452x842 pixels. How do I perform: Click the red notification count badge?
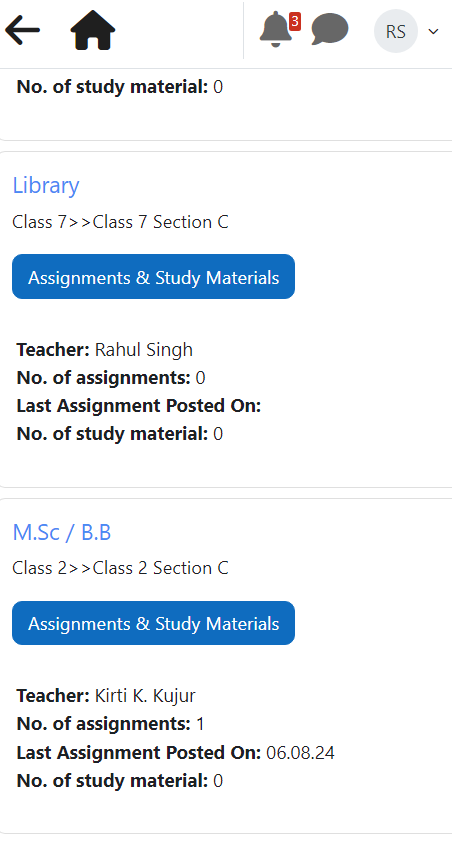(x=295, y=21)
